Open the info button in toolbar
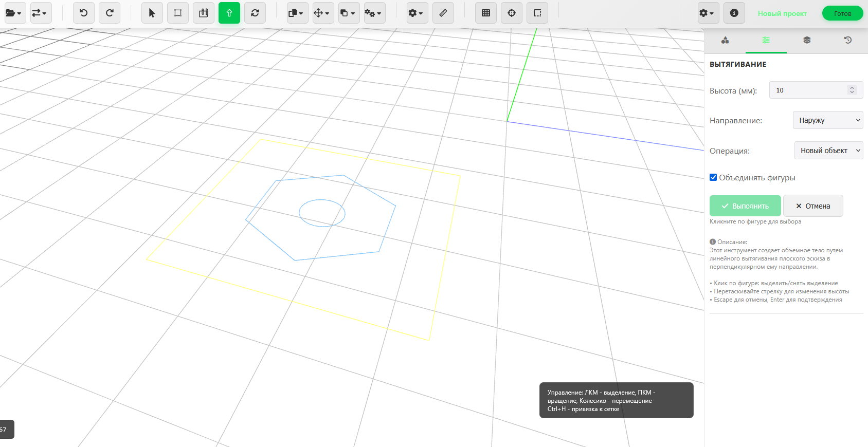The height and width of the screenshot is (447, 868). (x=734, y=13)
